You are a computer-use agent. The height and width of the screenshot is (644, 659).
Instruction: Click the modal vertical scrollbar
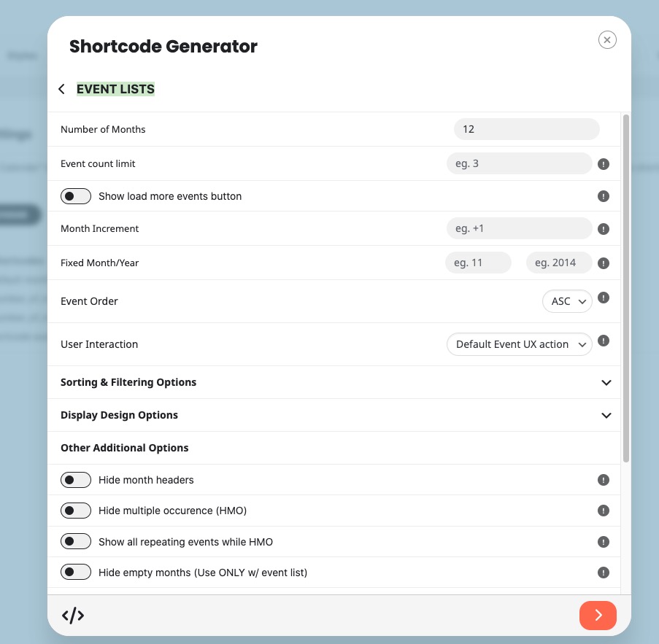pos(626,288)
